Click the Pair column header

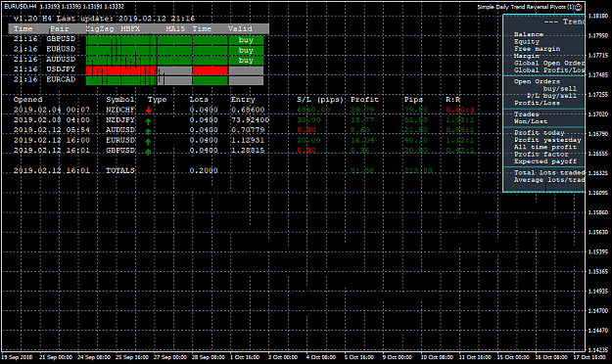[60, 29]
